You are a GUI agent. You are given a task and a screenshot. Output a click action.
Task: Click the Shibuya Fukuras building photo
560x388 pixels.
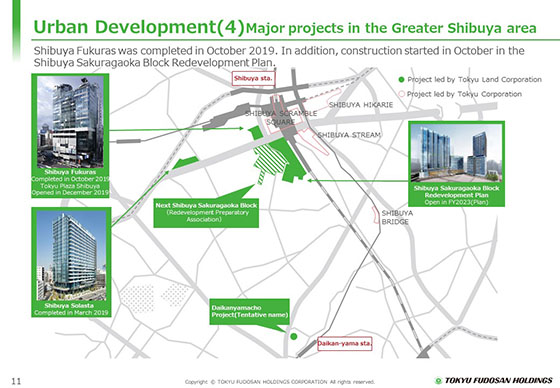(70, 122)
